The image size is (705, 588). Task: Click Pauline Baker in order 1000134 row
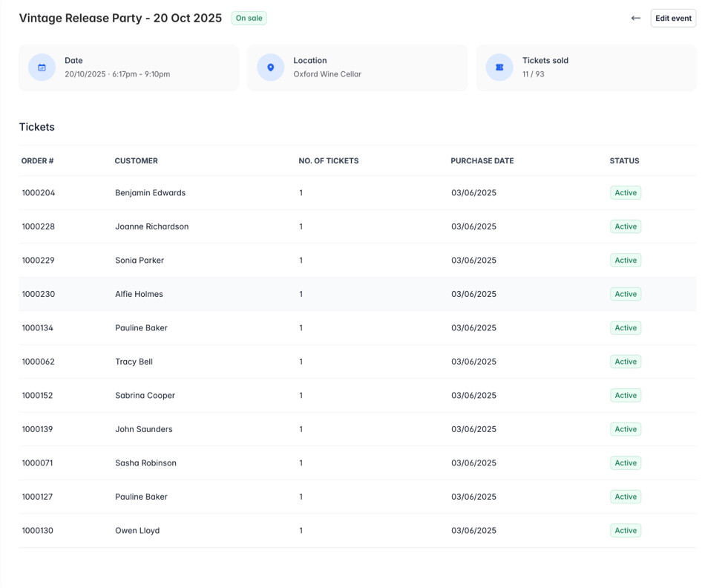coord(141,327)
